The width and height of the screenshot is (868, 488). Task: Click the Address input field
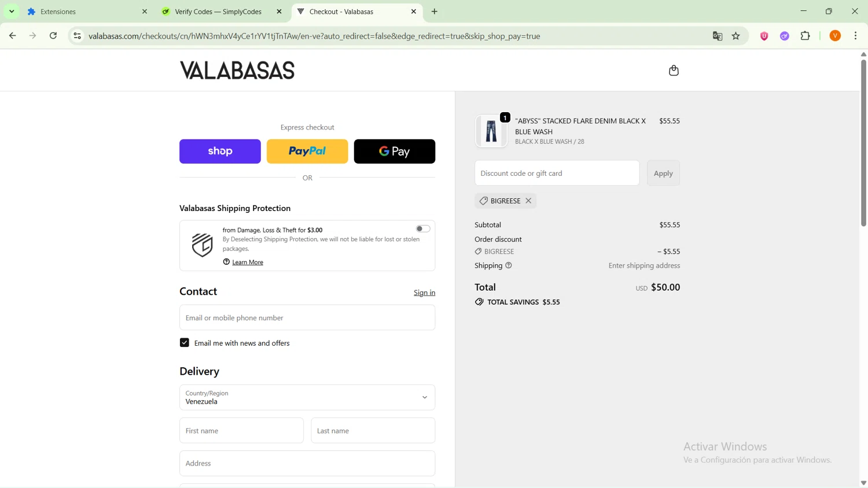307,463
